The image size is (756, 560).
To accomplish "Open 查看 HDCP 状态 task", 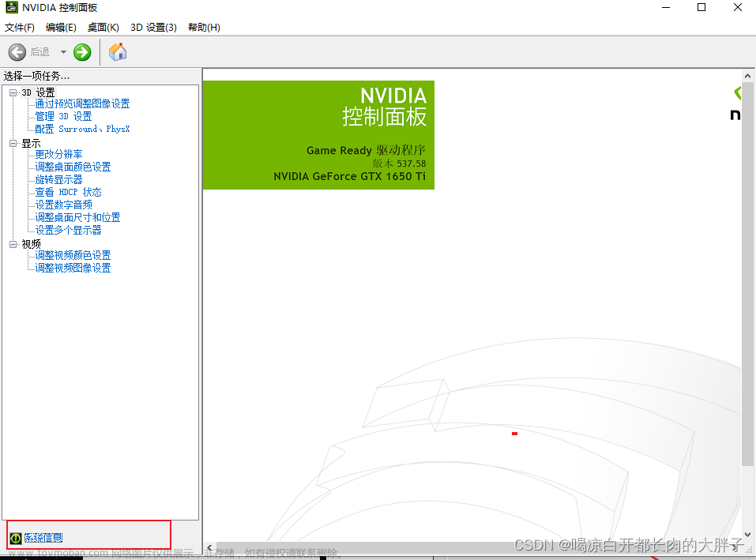I will coord(68,192).
